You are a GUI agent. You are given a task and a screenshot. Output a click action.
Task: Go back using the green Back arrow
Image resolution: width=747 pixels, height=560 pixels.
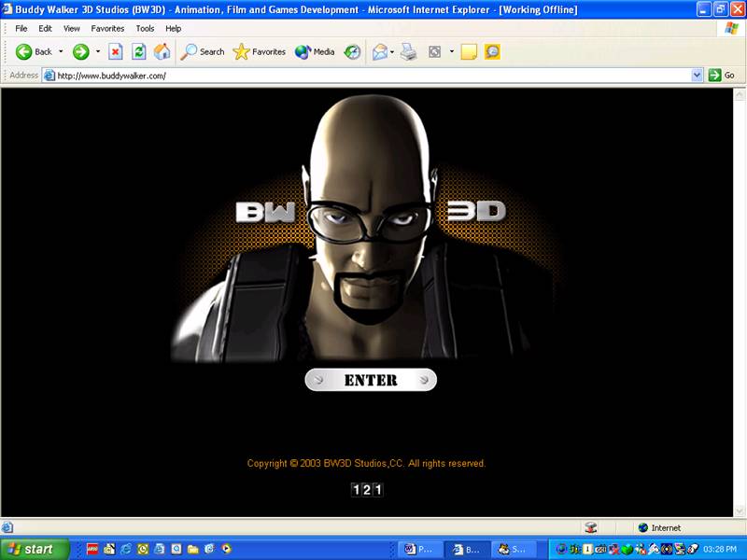[34, 51]
